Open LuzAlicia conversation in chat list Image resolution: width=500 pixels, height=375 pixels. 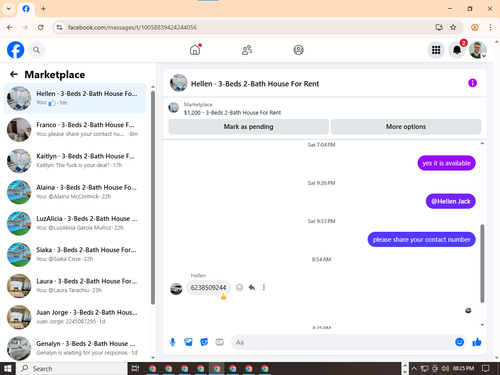[75, 223]
